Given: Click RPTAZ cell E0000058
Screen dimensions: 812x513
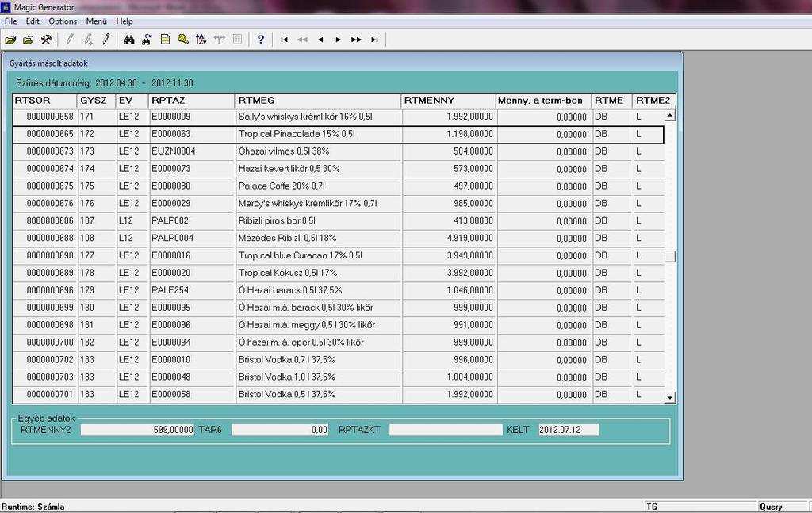Looking at the screenshot, I should [192, 394].
